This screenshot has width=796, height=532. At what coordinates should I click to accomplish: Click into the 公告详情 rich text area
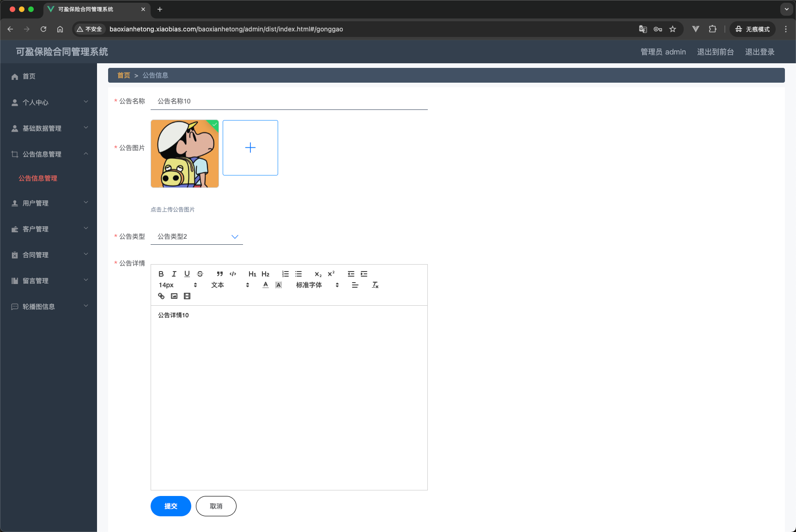289,398
